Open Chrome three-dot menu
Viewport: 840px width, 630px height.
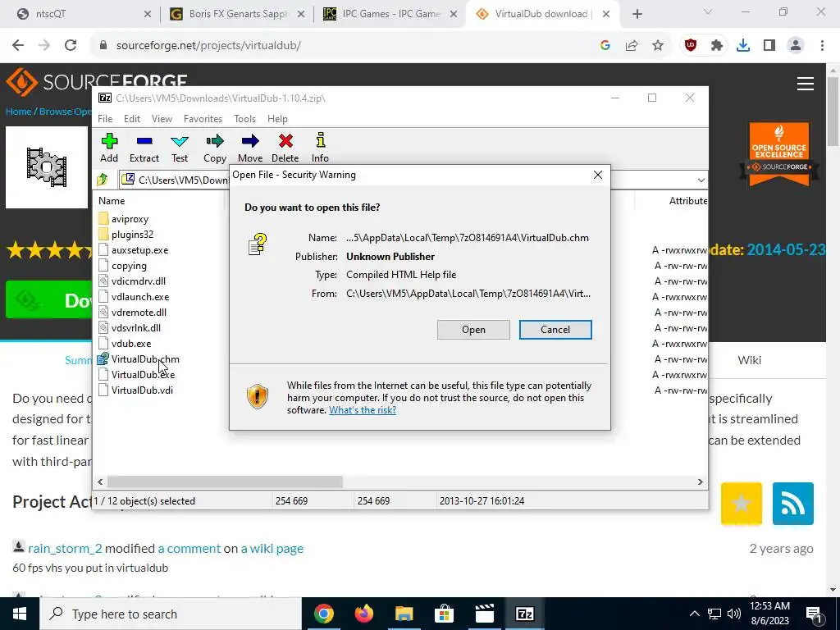pyautogui.click(x=822, y=46)
